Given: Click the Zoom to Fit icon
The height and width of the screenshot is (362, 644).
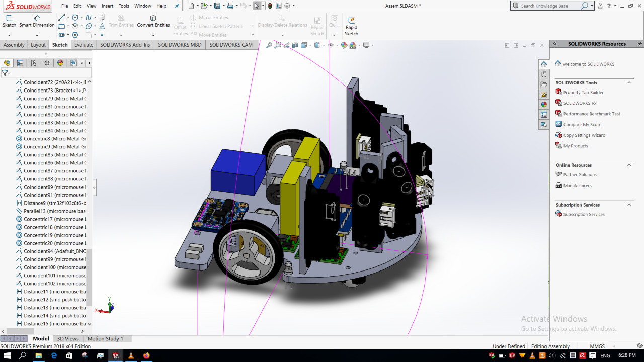Looking at the screenshot, I should 269,45.
